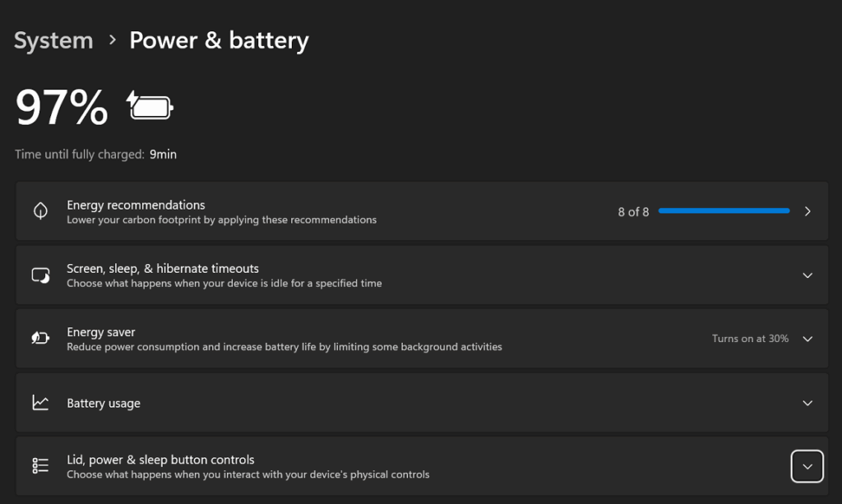842x504 pixels.
Task: Click the leaf icon for Energy recommendations
Action: (40, 211)
